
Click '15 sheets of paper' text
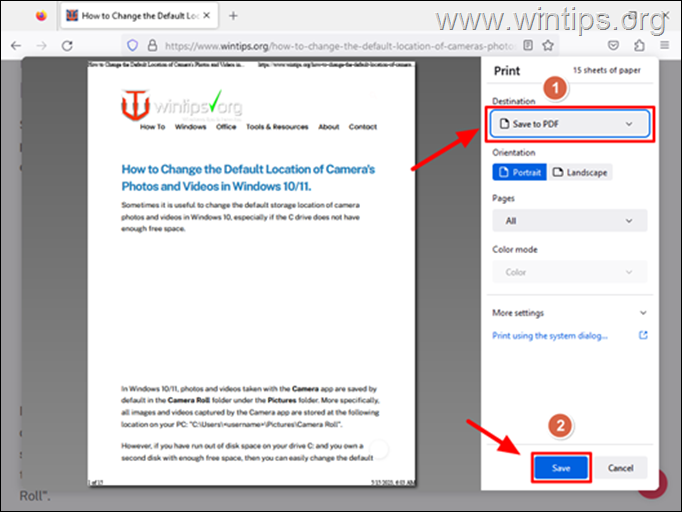tap(607, 70)
